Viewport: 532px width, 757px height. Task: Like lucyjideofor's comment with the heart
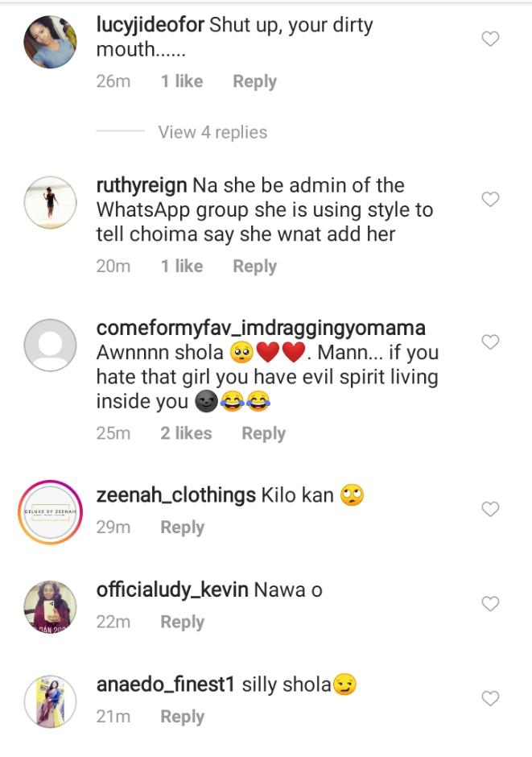click(490, 39)
